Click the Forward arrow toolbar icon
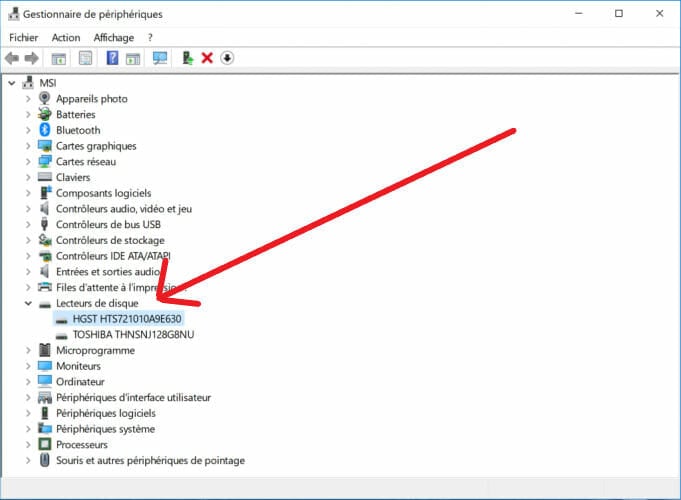The width and height of the screenshot is (681, 500). [31, 58]
